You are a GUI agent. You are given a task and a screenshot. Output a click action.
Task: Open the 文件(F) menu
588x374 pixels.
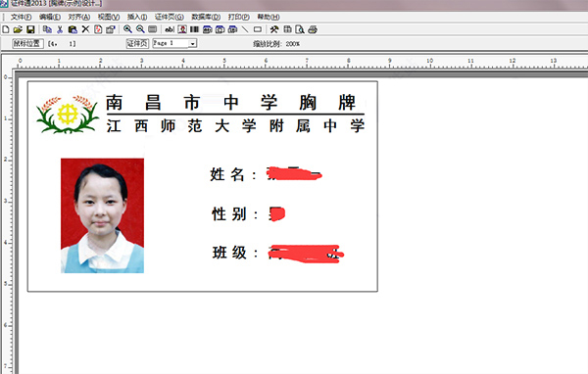pyautogui.click(x=21, y=17)
